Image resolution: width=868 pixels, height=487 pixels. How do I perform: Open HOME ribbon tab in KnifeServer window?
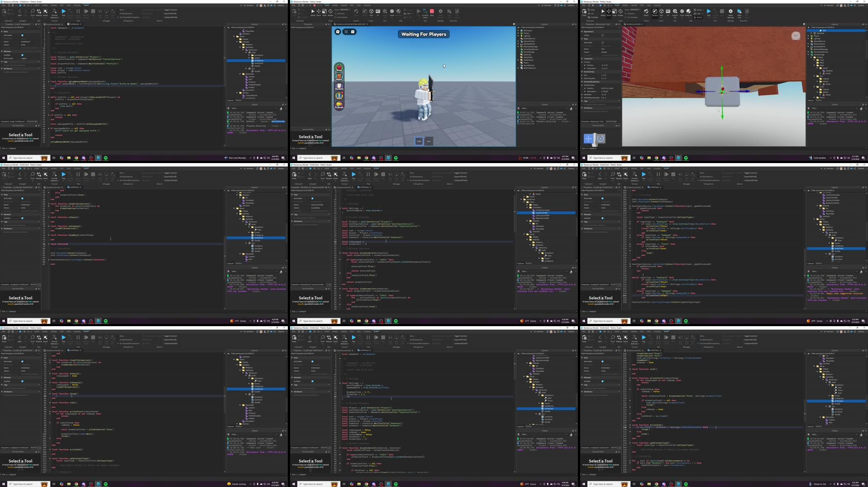pos(37,5)
